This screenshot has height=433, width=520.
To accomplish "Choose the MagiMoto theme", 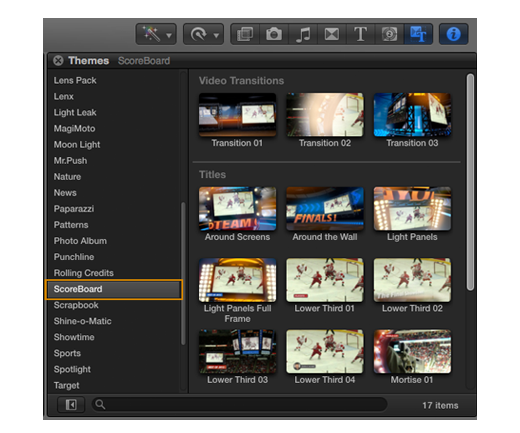I will 74,128.
